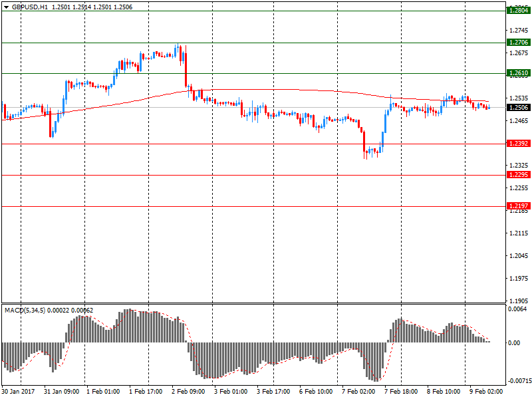532x399 pixels.
Task: Select the 1.2197 red level label
Action: click(x=519, y=206)
